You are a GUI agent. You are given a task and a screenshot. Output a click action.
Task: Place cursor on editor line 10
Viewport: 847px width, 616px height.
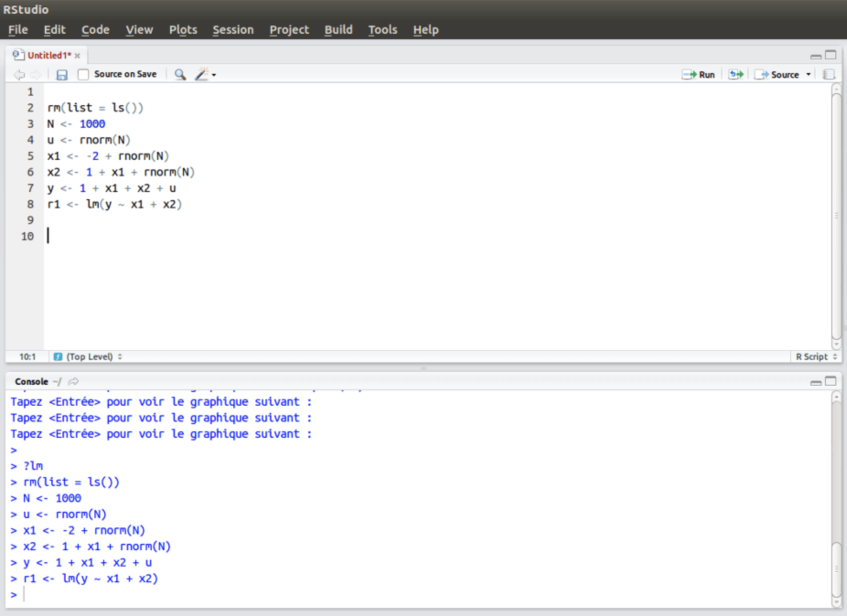click(437, 236)
